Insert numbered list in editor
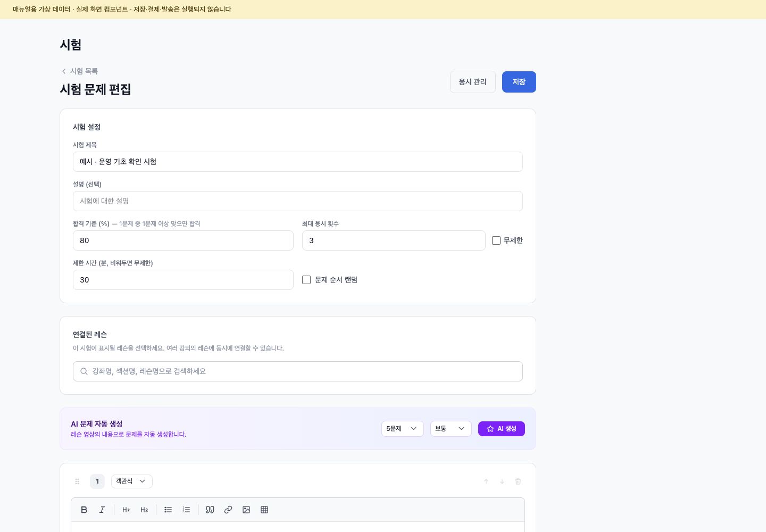The height and width of the screenshot is (532, 766). 186,510
